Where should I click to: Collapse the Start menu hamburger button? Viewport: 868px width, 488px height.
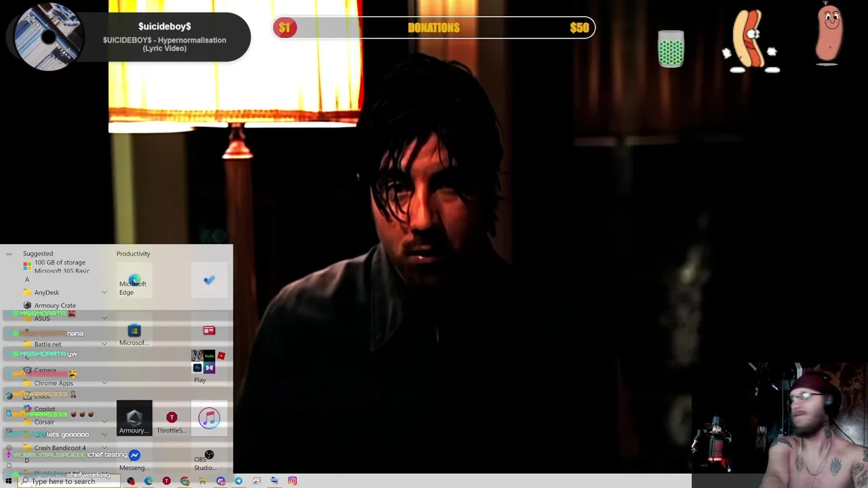(x=9, y=254)
